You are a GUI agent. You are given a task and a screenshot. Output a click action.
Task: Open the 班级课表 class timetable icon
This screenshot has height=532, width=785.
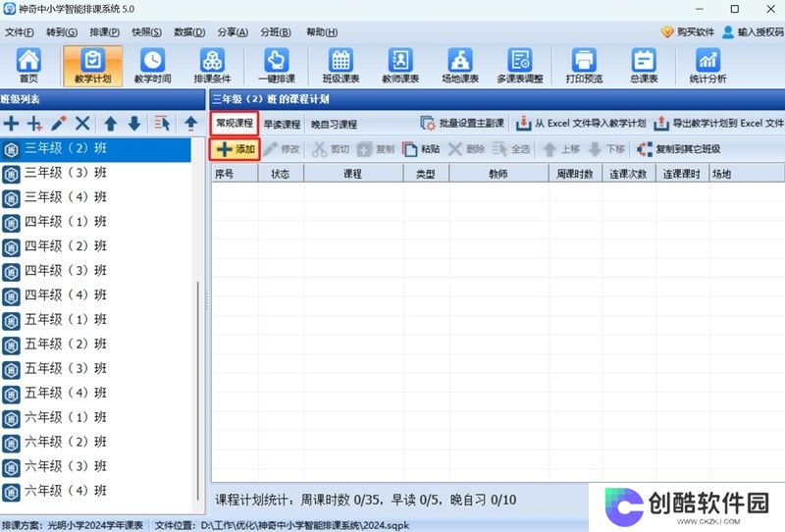tap(340, 66)
